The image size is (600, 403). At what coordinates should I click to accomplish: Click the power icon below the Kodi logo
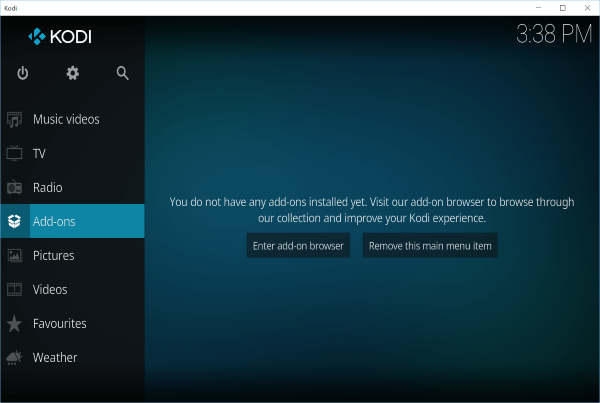click(x=23, y=73)
